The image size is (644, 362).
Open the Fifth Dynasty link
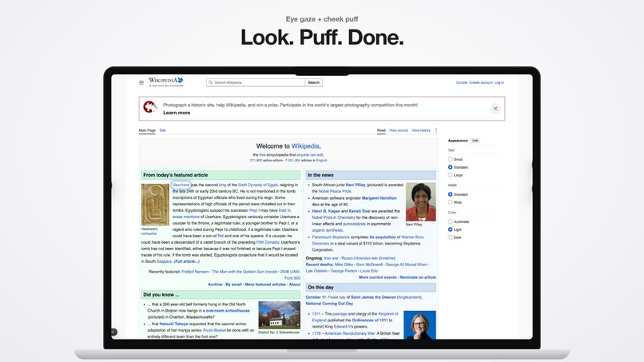click(268, 242)
